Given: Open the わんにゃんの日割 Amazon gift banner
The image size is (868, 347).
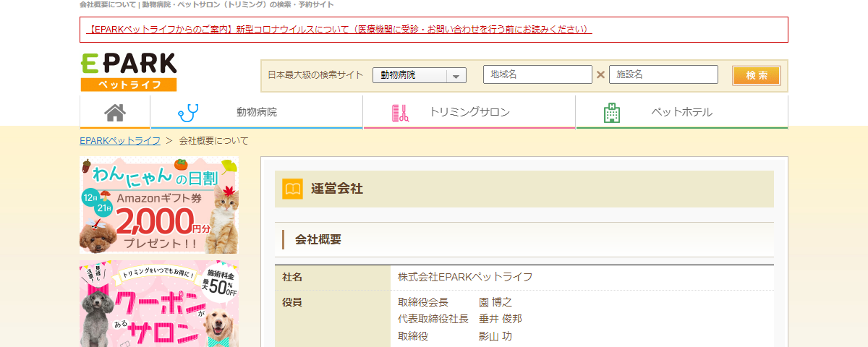Looking at the screenshot, I should pyautogui.click(x=159, y=205).
